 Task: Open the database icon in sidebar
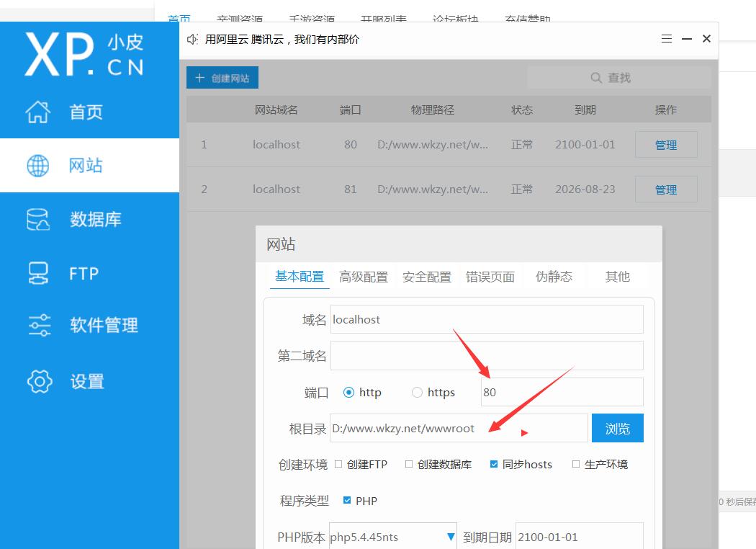pos(38,220)
